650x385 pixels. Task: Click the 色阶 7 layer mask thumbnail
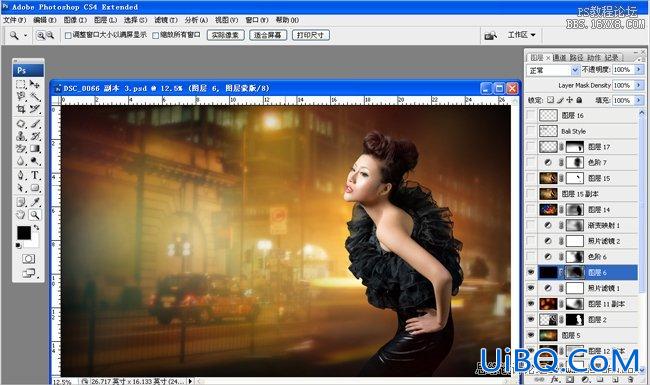click(x=575, y=162)
